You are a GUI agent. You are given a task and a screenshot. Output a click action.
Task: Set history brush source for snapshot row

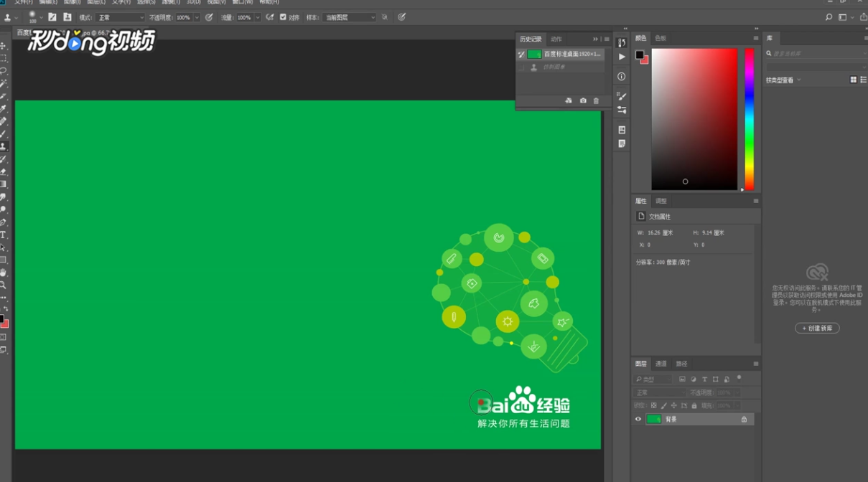click(x=522, y=54)
